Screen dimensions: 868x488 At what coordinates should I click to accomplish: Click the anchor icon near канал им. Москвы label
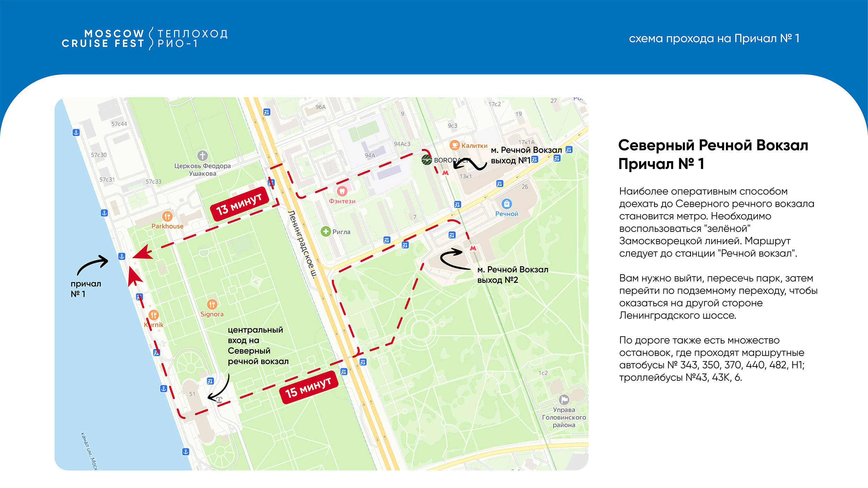(186, 452)
